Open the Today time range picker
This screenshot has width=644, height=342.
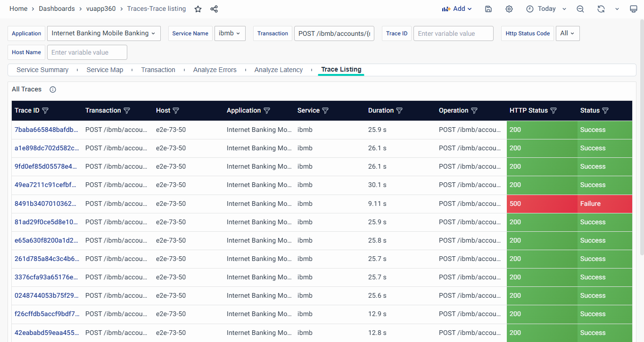(x=546, y=9)
